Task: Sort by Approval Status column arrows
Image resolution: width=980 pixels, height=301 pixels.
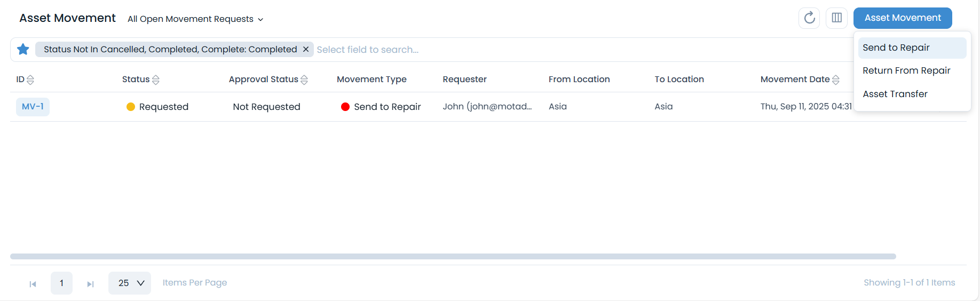Action: pyautogui.click(x=304, y=80)
